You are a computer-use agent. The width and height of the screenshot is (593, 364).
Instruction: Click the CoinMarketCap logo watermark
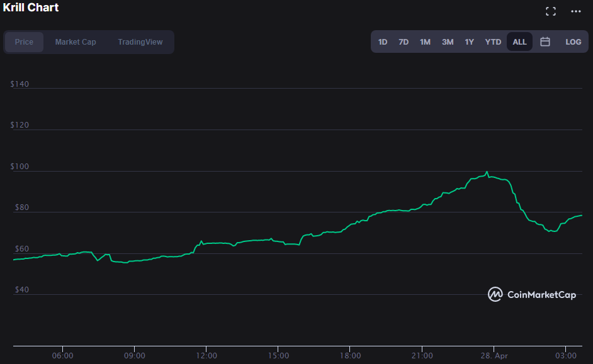532,294
